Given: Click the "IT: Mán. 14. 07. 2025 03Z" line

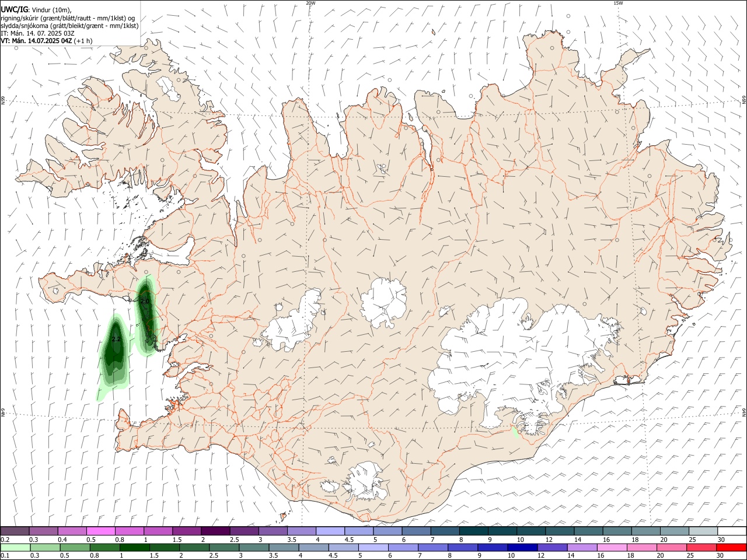Looking at the screenshot, I should pyautogui.click(x=37, y=33).
